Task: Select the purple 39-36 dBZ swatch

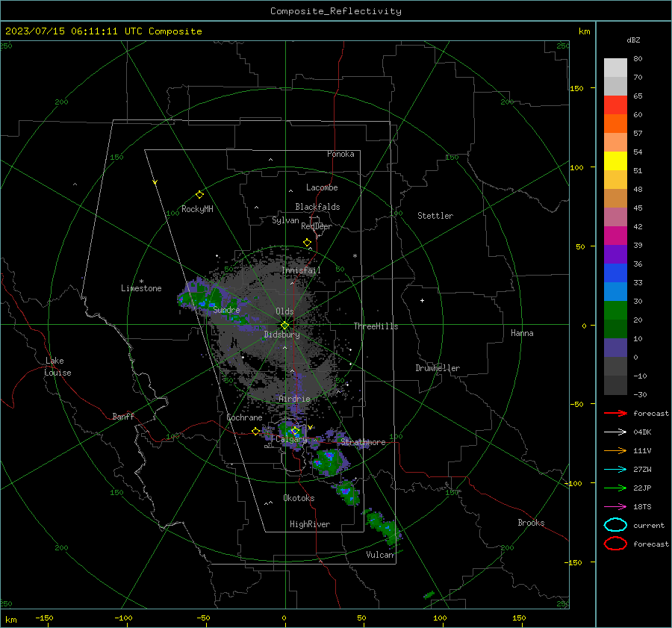Action: click(x=615, y=255)
